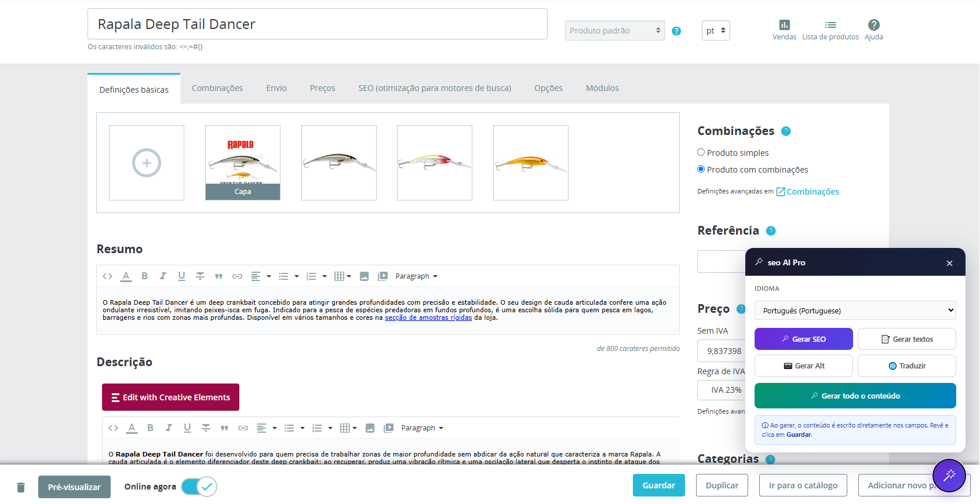This screenshot has width=980, height=504.
Task: Apply italic in Descrição editor
Action: [169, 428]
